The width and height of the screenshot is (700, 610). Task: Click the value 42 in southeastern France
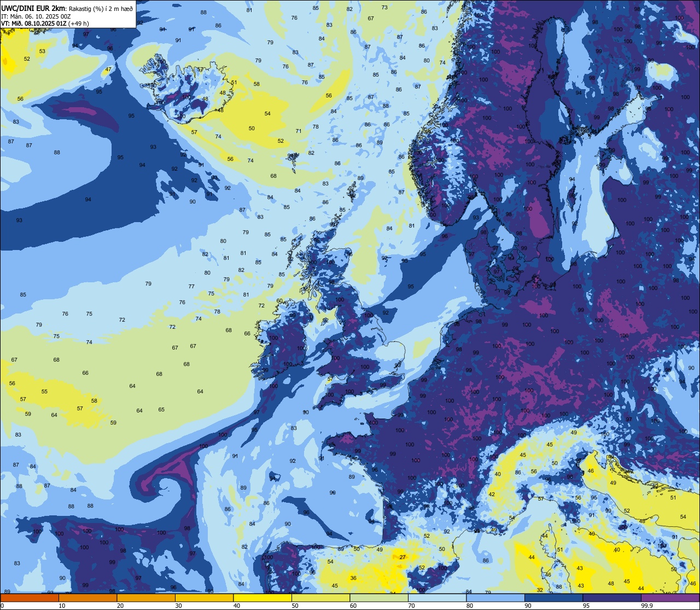(x=492, y=494)
